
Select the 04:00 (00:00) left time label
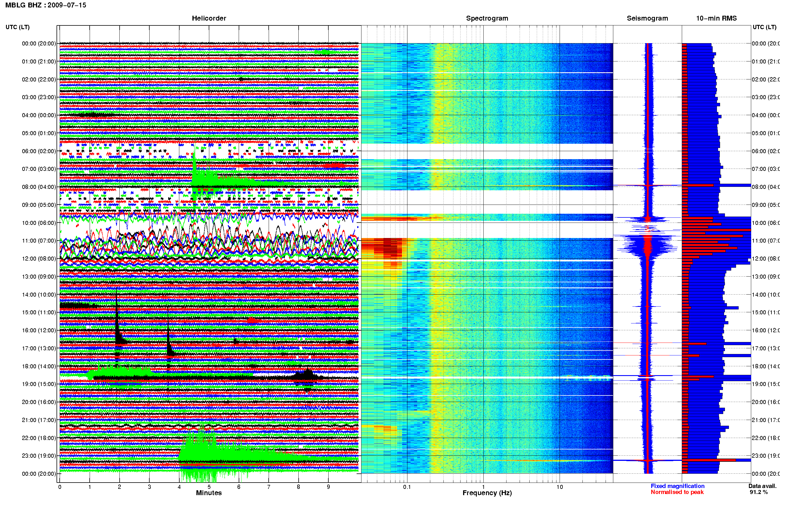(x=39, y=115)
